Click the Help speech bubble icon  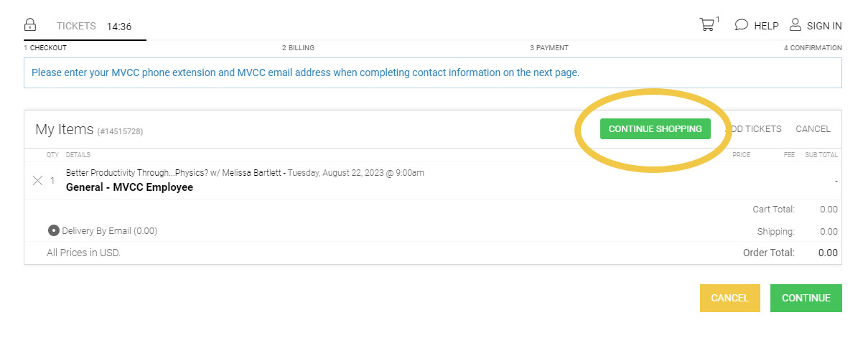tap(742, 25)
